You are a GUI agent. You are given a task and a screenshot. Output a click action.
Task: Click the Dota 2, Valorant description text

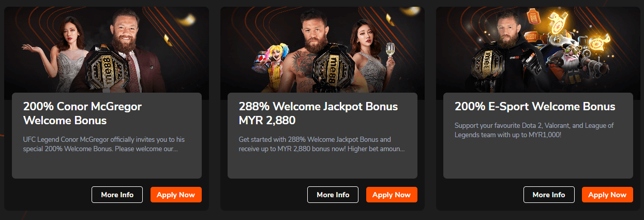(535, 130)
